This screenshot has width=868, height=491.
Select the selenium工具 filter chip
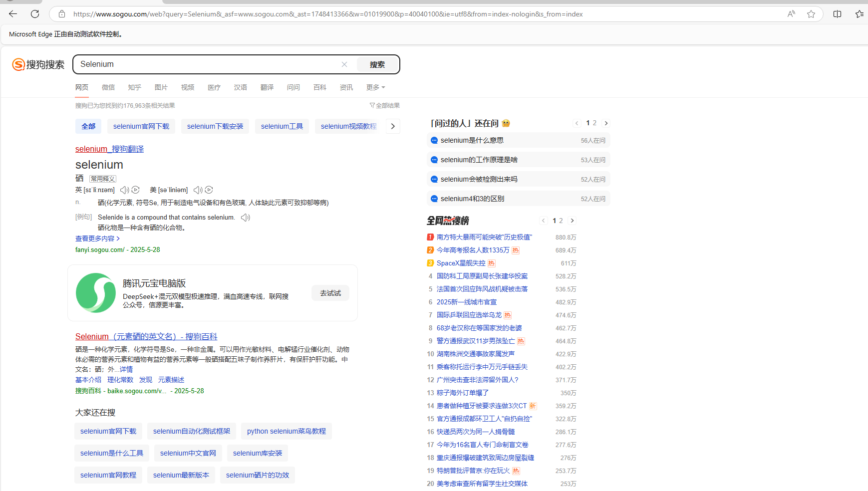282,126
